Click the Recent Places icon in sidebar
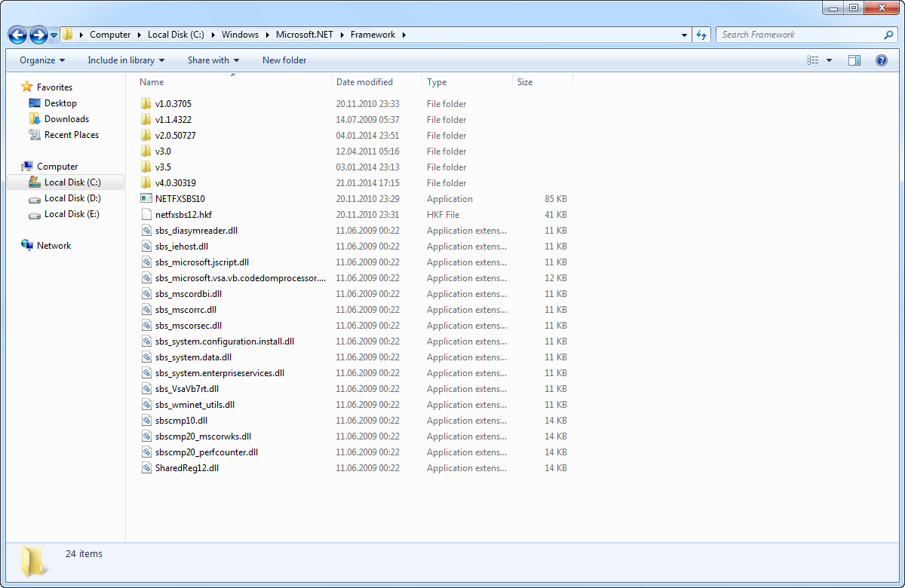Viewport: 905px width, 588px height. [x=35, y=134]
